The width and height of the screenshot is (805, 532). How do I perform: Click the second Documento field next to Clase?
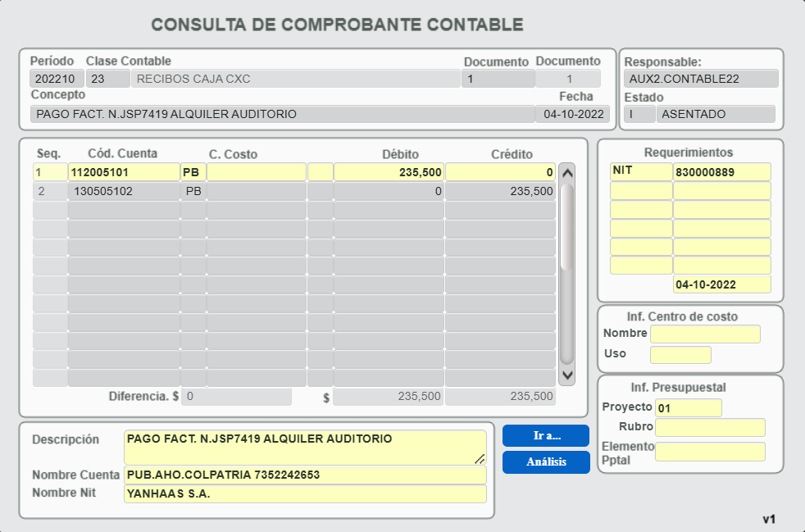568,79
